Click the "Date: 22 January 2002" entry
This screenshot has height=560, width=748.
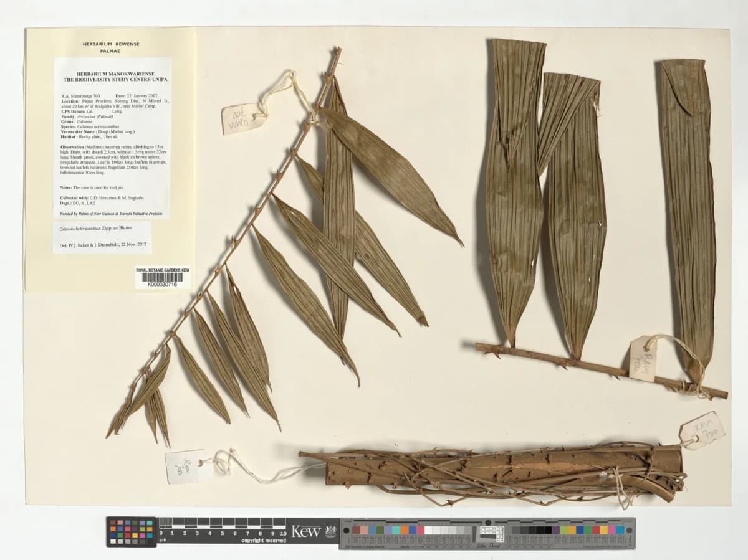click(x=137, y=96)
